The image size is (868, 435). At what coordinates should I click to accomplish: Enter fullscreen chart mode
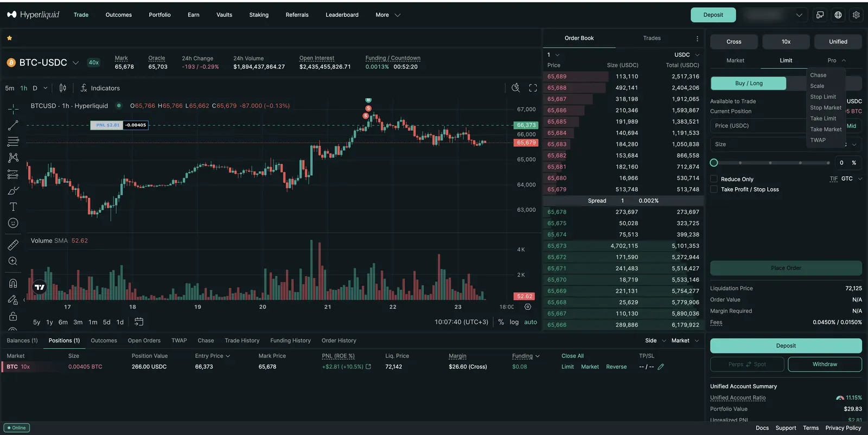[x=533, y=88]
